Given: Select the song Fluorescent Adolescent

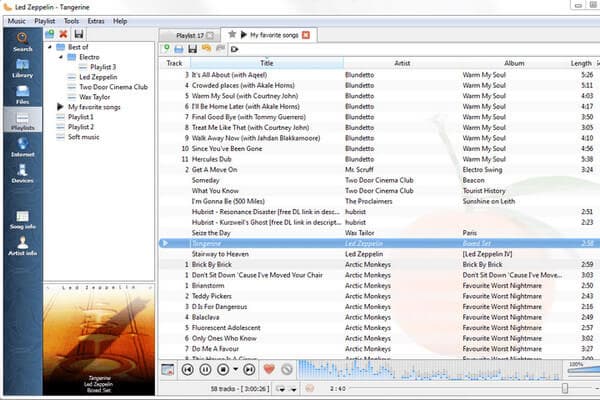Looking at the screenshot, I should [x=226, y=328].
